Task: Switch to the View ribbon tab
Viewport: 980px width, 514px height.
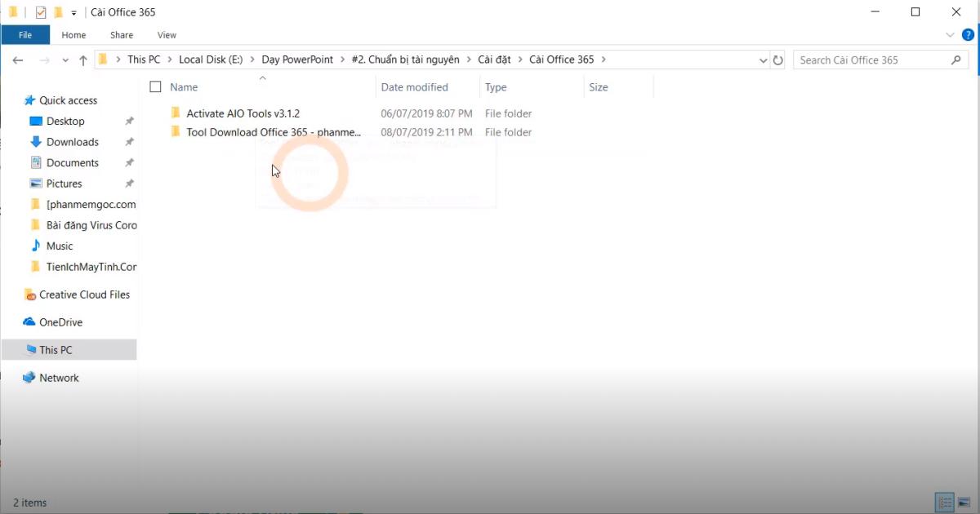Action: click(167, 35)
